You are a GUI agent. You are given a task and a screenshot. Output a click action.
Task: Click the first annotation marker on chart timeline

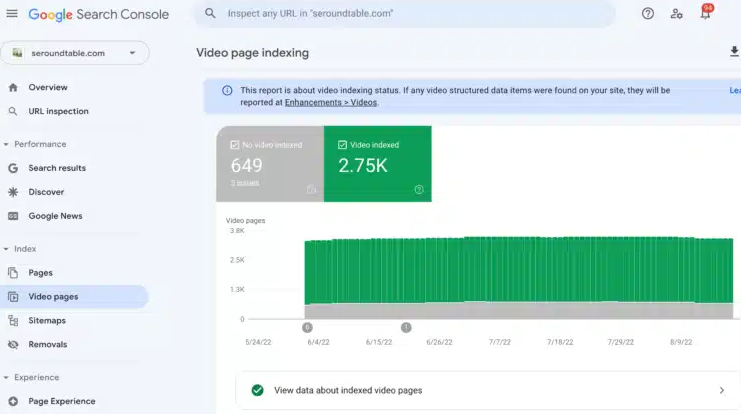coord(307,327)
